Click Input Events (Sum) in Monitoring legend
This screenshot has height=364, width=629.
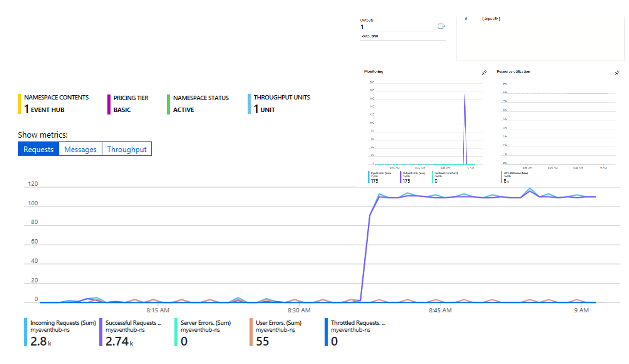point(381,177)
